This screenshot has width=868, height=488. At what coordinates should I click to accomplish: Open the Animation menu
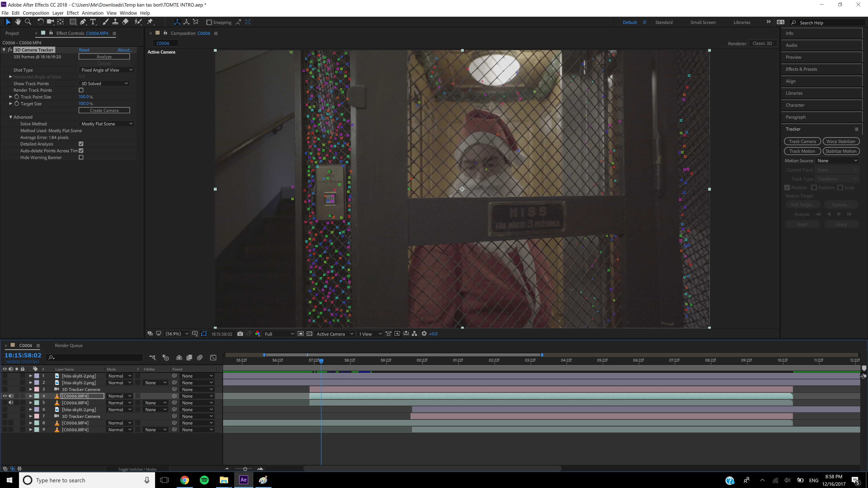click(x=92, y=13)
